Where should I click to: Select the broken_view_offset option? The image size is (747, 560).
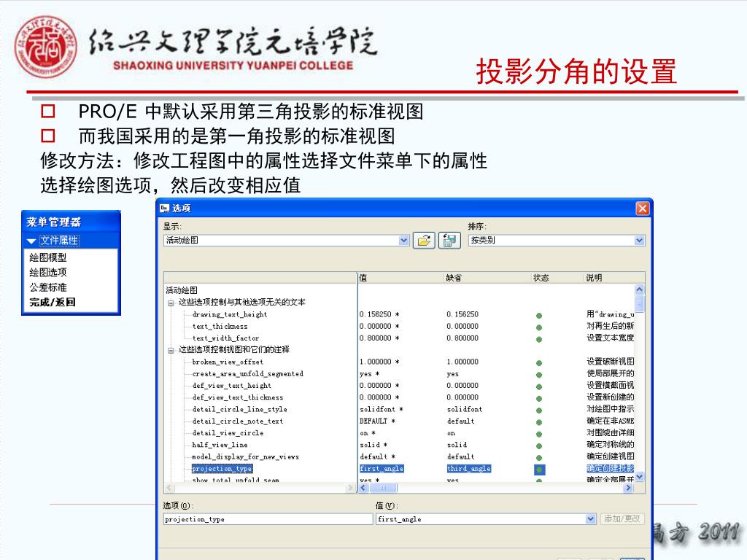(228, 362)
